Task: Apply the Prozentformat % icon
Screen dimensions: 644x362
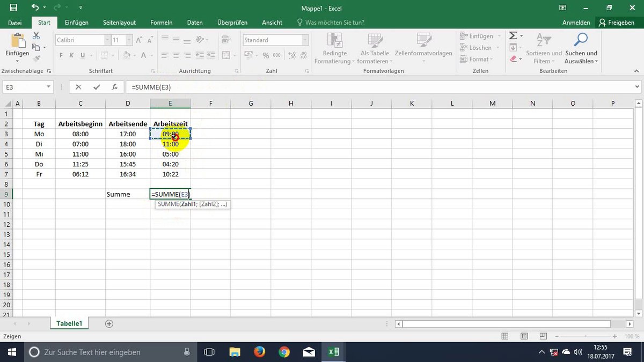Action: pyautogui.click(x=265, y=55)
